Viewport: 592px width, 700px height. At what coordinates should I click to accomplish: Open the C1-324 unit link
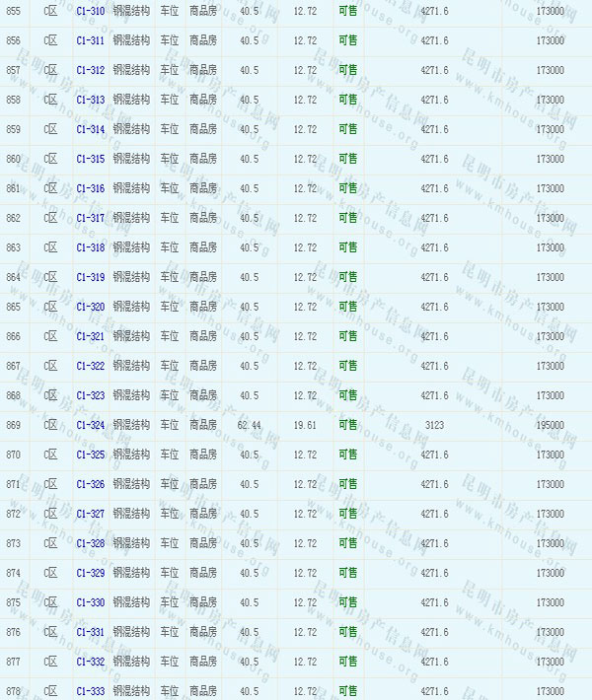pyautogui.click(x=90, y=425)
